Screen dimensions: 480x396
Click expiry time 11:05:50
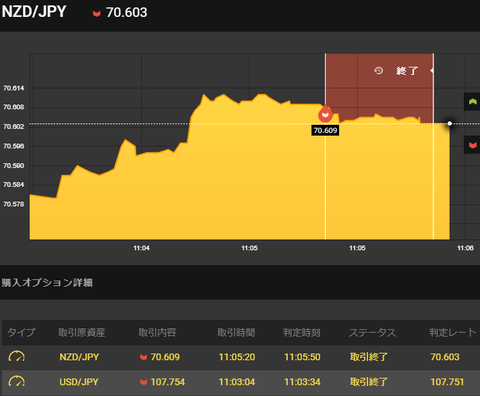302,357
